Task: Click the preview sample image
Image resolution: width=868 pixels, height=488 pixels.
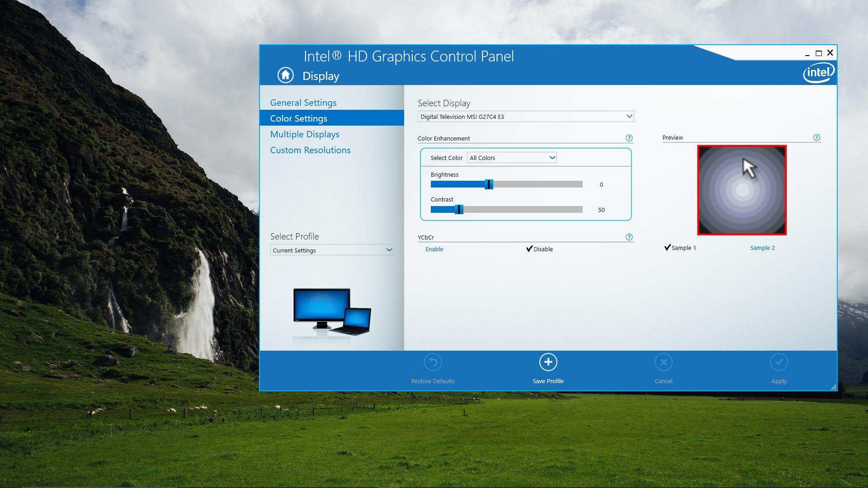Action: point(742,190)
